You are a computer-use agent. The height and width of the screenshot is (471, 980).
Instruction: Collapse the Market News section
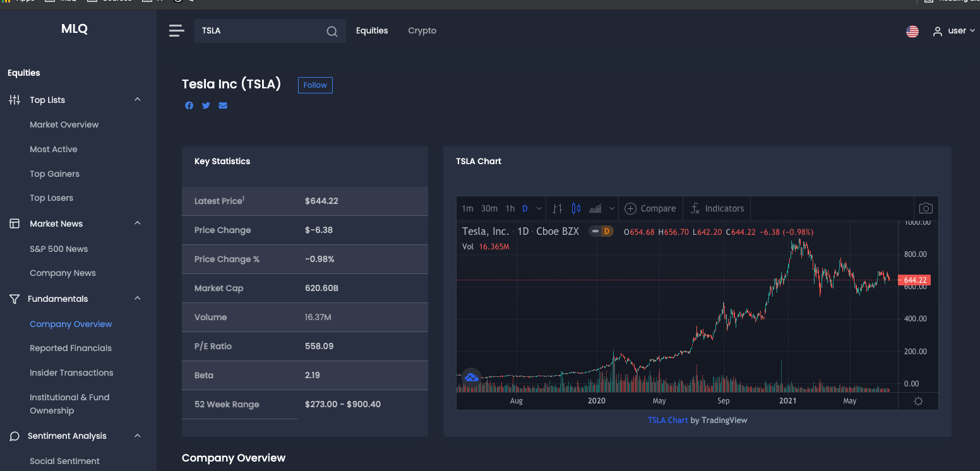coord(138,224)
